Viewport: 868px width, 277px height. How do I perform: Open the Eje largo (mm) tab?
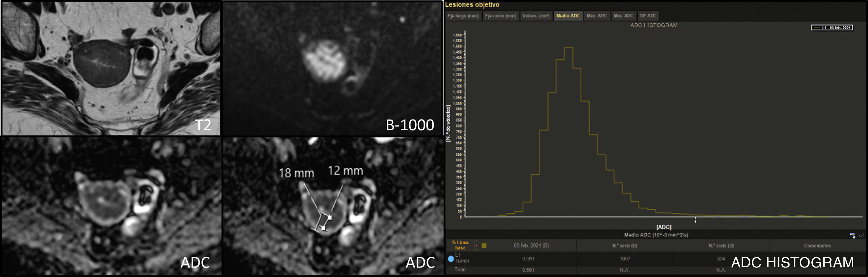[x=463, y=16]
